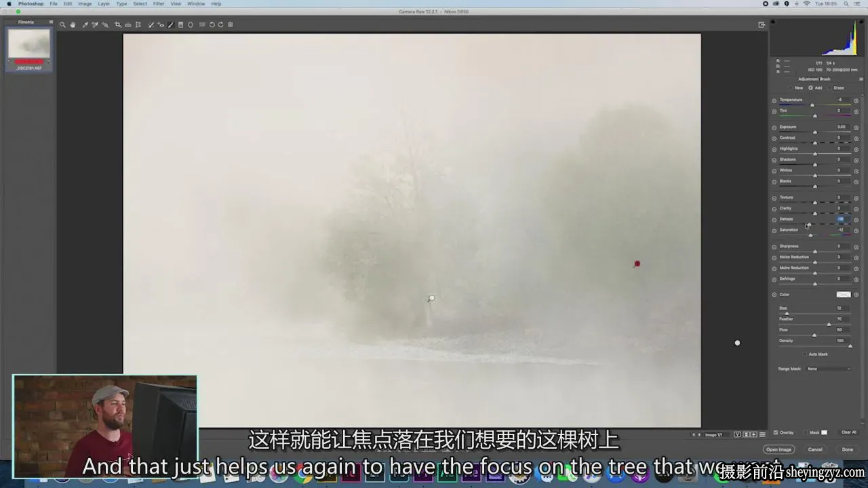868x488 pixels.
Task: Select the Red Eye Removal tool
Action: (x=161, y=24)
